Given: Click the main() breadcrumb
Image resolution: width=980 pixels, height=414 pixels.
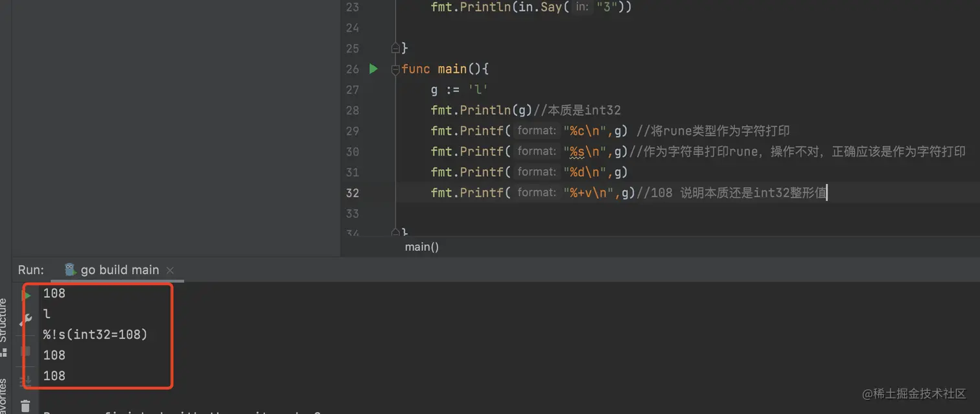Looking at the screenshot, I should point(422,247).
